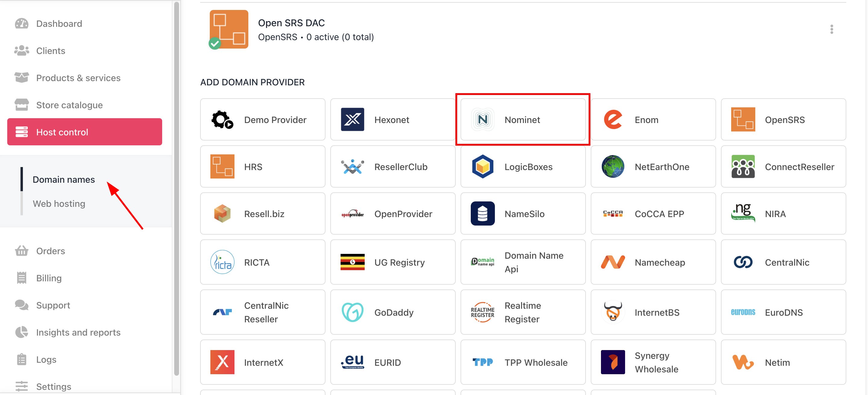
Task: Add the HRS domain provider
Action: click(x=263, y=166)
